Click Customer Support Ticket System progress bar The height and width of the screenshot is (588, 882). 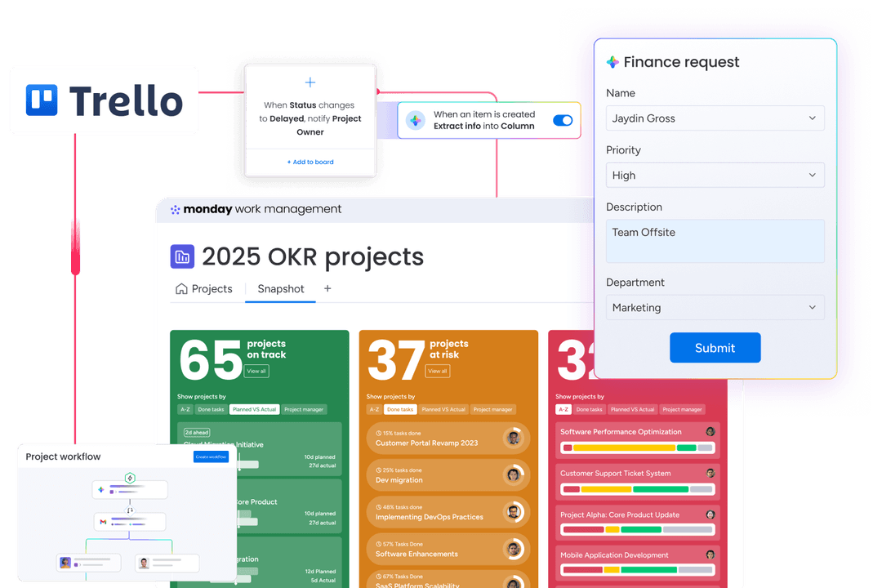(x=637, y=489)
